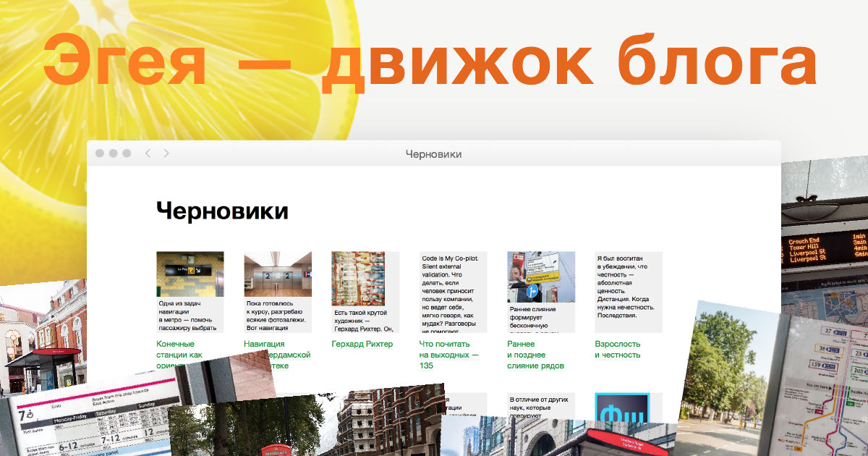This screenshot has width=868, height=456.
Task: Click the Черновики window title text
Action: (x=434, y=153)
